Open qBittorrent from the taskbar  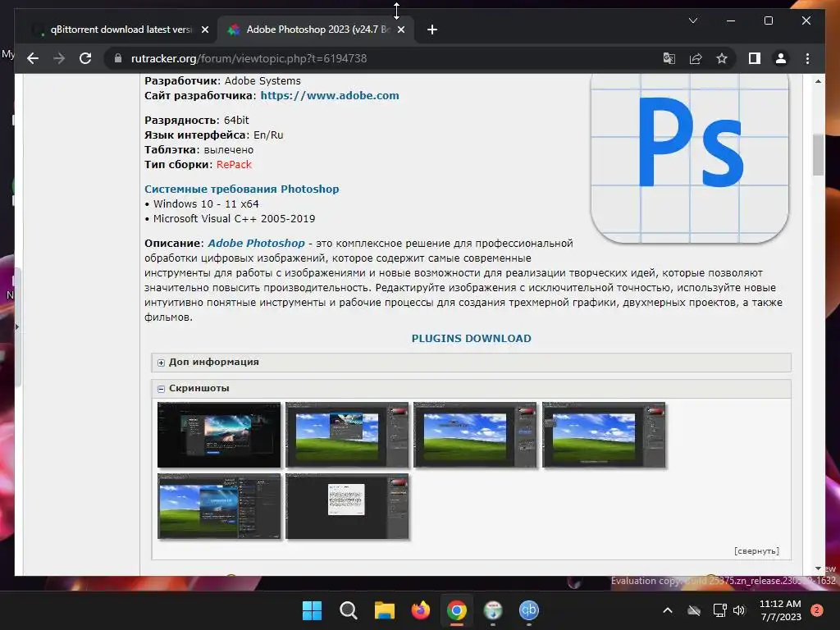(x=529, y=610)
